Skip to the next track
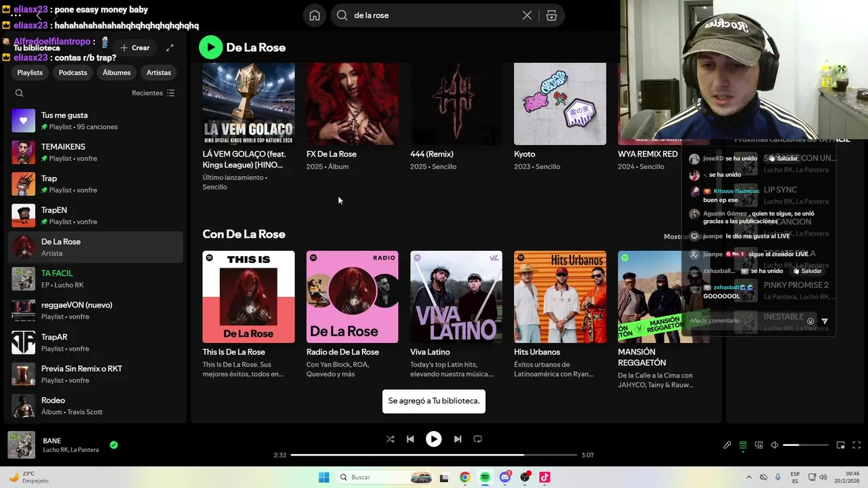The image size is (868, 488). pos(458,439)
